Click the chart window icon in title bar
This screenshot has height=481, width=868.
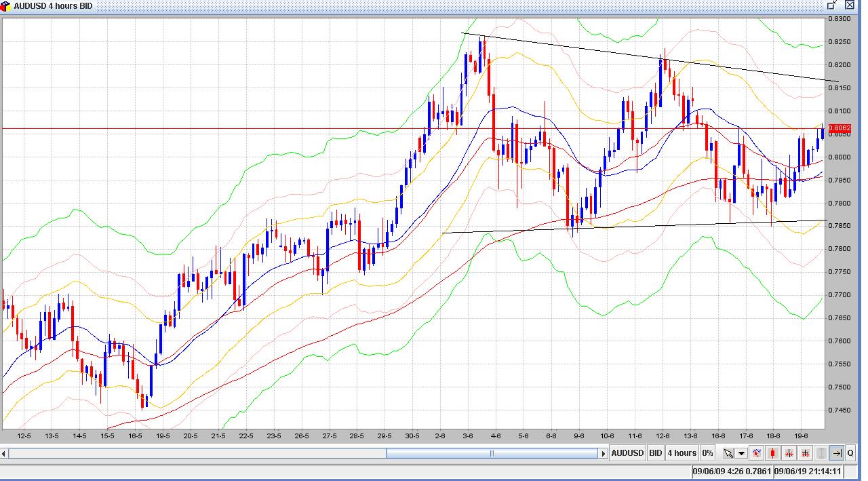coord(5,5)
